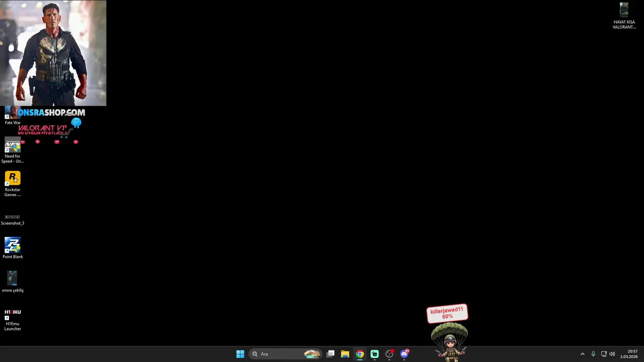Select Point Blank desktop shortcut
The height and width of the screenshot is (362, 644).
point(13,248)
